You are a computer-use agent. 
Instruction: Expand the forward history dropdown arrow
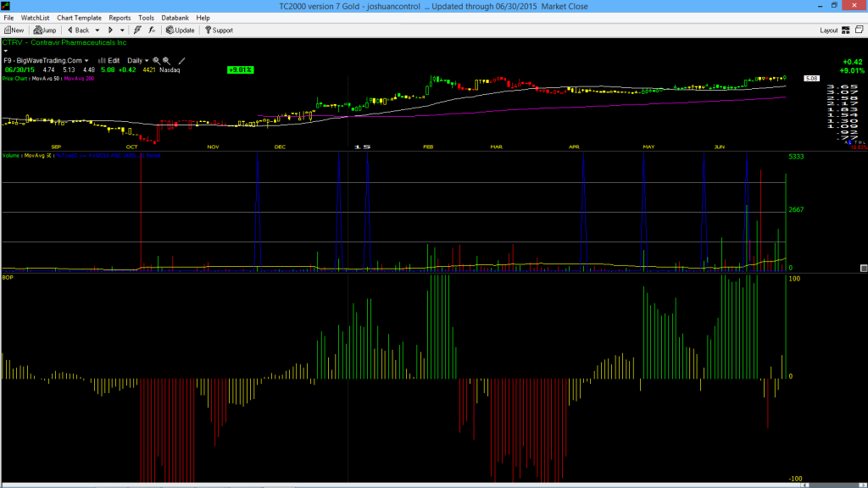coord(122,30)
